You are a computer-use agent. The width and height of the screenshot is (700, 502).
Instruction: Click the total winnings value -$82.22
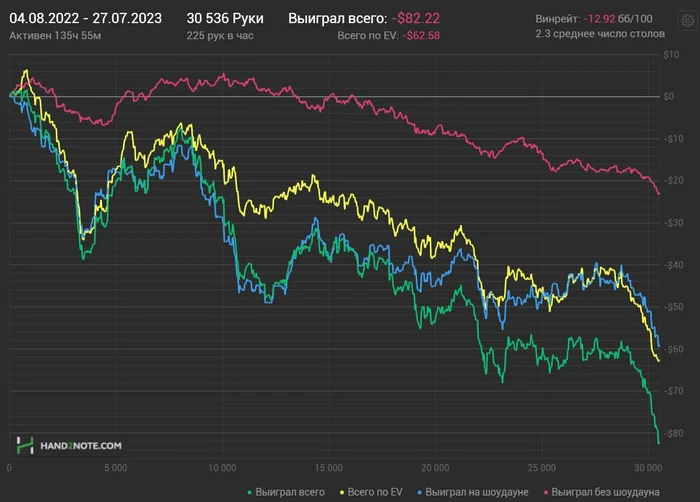416,18
